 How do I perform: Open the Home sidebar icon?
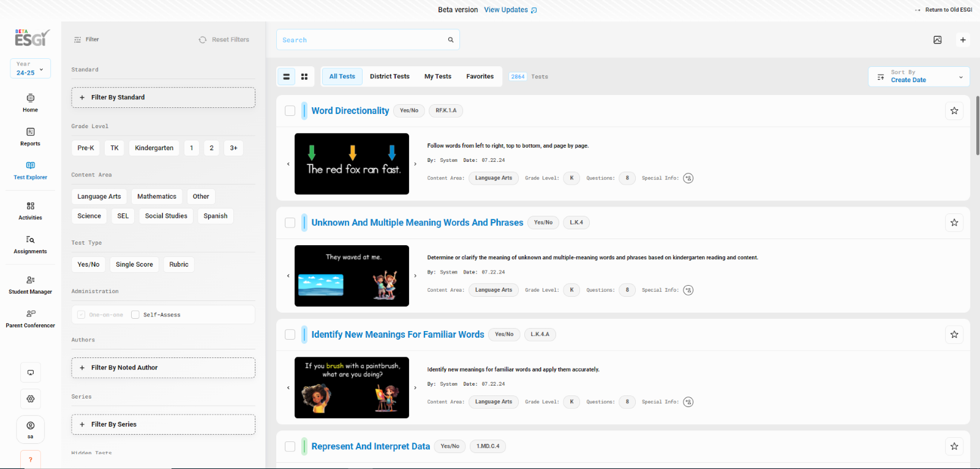point(30,103)
